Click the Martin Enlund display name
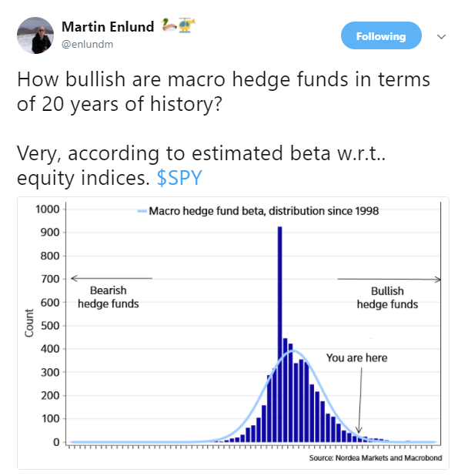Viewport: 468px width, 476px height. pos(108,27)
